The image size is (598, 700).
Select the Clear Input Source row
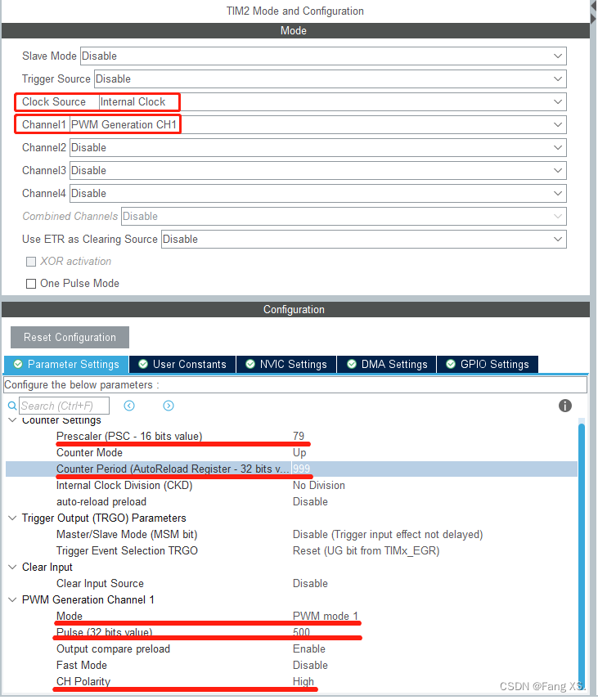coord(291,584)
